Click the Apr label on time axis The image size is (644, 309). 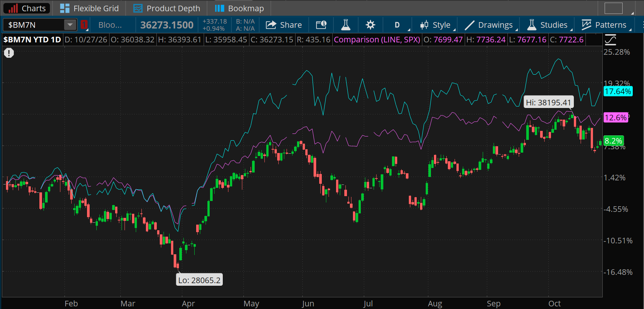point(188,303)
